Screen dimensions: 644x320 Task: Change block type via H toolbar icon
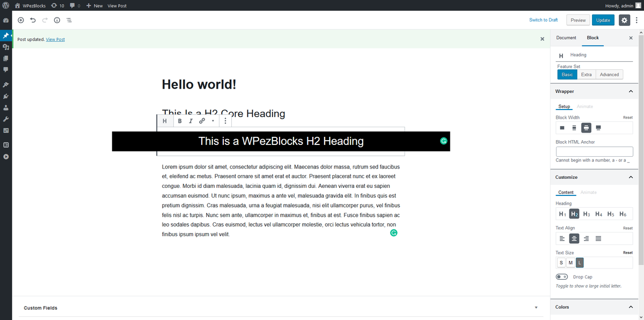[x=165, y=121]
